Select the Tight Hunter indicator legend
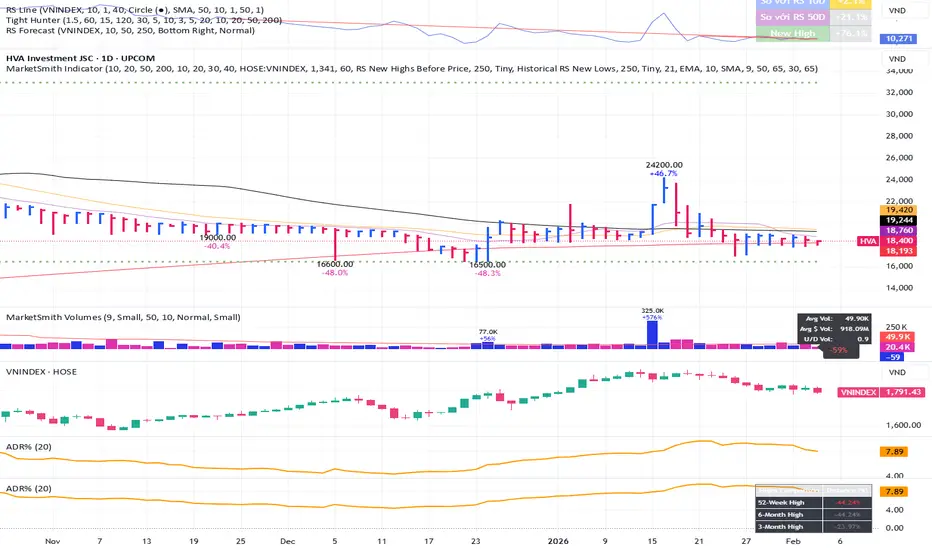 pos(144,20)
